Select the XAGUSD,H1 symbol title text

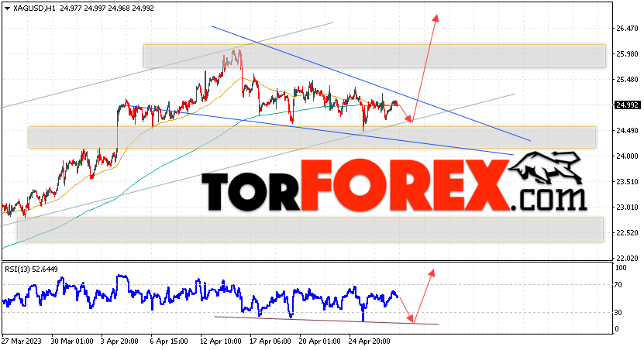(x=35, y=9)
